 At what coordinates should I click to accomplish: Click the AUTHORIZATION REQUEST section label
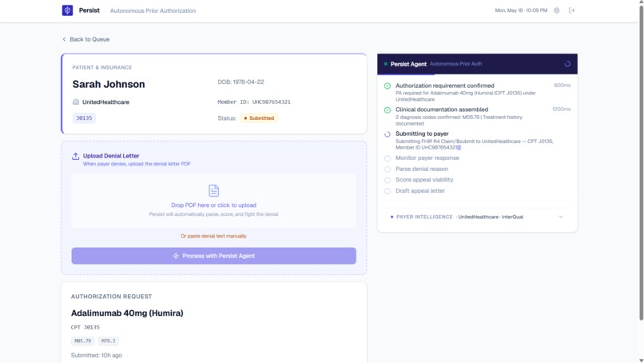tap(111, 297)
